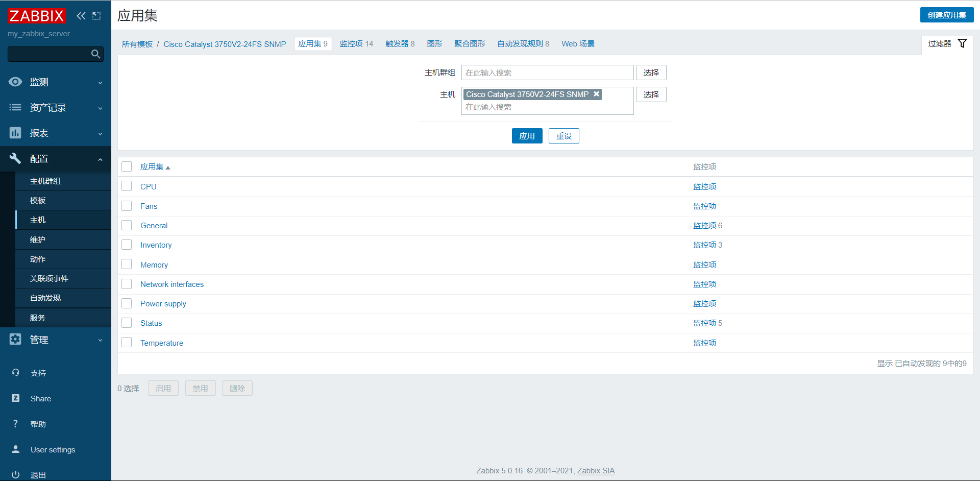Image resolution: width=980 pixels, height=481 pixels.
Task: Check the CPU application checkbox
Action: pyautogui.click(x=127, y=186)
